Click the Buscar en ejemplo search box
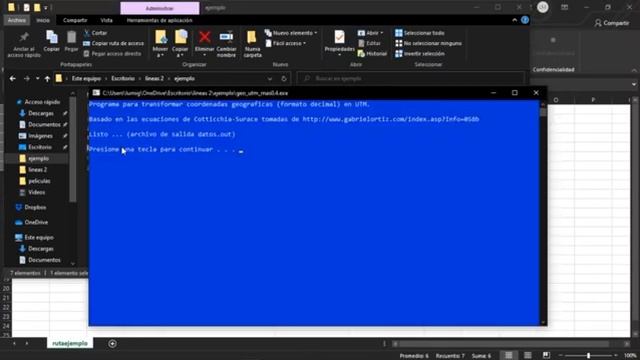The height and width of the screenshot is (360, 640). tap(410, 78)
